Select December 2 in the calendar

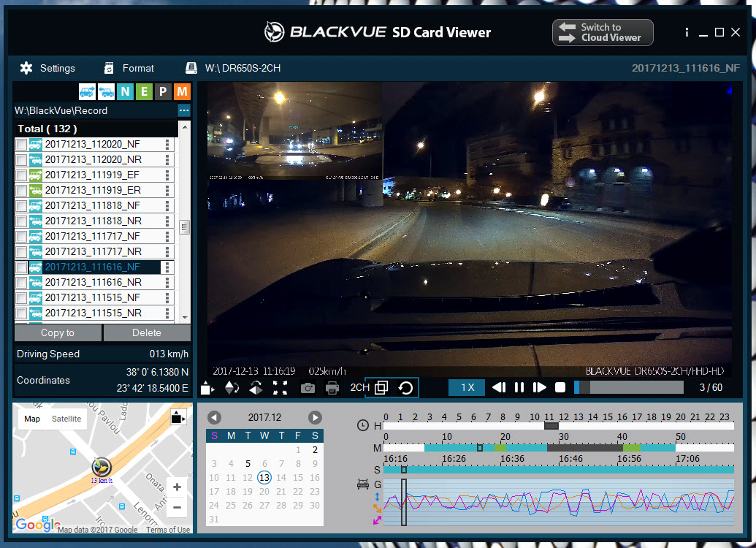(315, 449)
